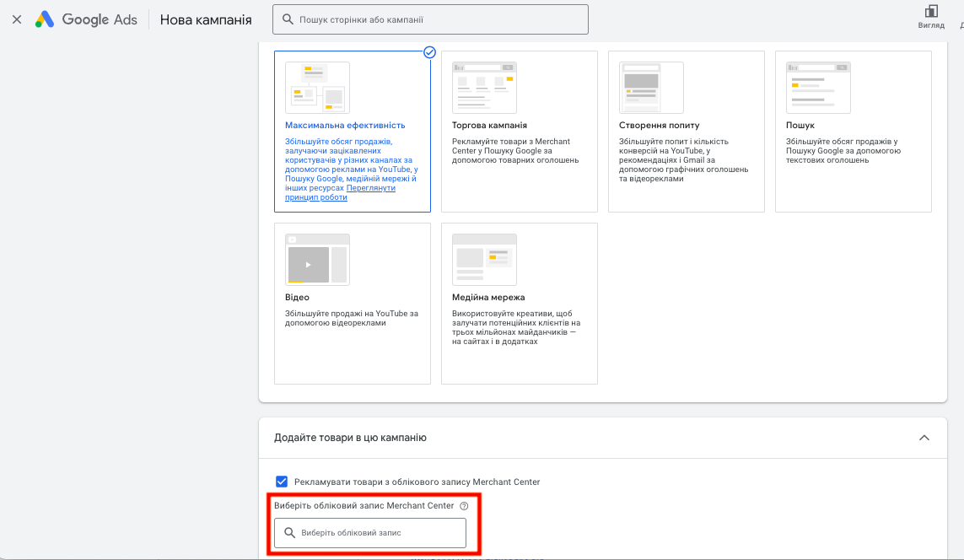Click the Google Ads logo
The height and width of the screenshot is (560, 964).
click(86, 19)
